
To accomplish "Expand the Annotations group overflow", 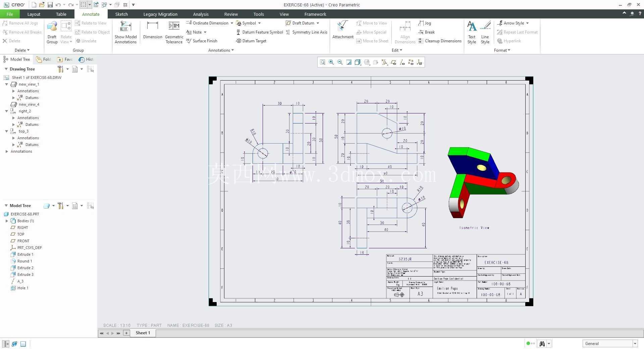I will click(221, 50).
